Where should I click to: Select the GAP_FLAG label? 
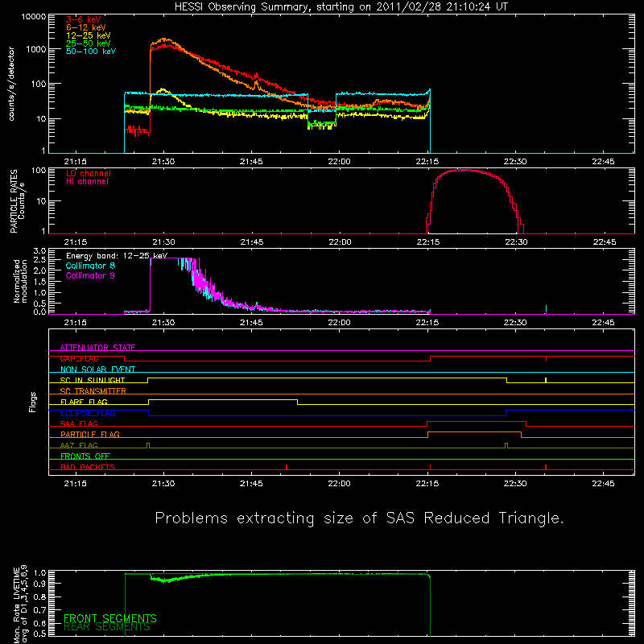(x=79, y=358)
